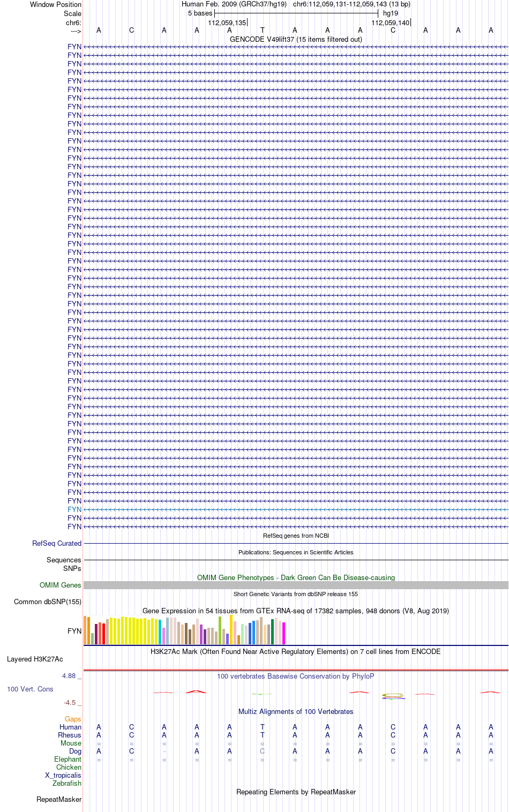This screenshot has height=812, width=509.
Task: Click 'Repeating Elements by RepeatMasker' title
Action: tap(296, 792)
